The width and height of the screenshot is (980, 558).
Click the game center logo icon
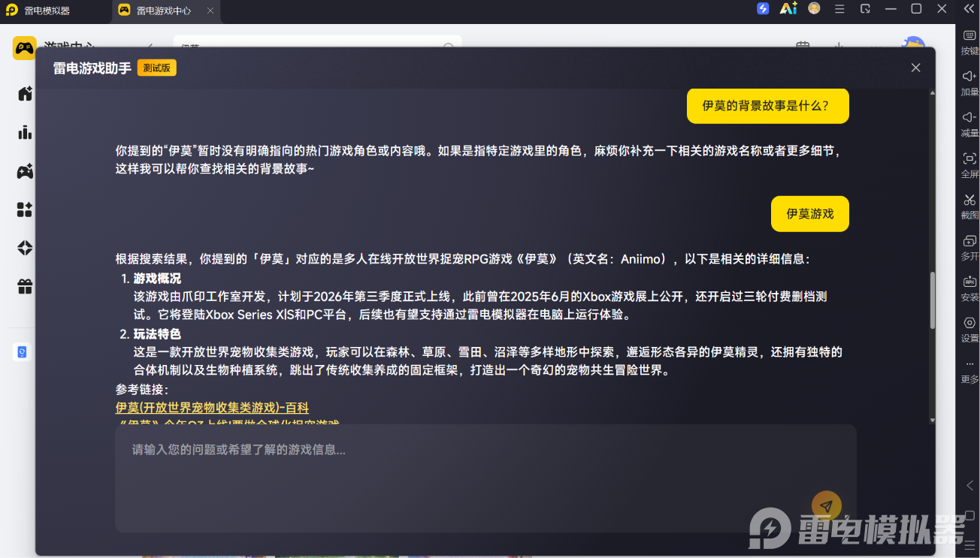[x=25, y=48]
